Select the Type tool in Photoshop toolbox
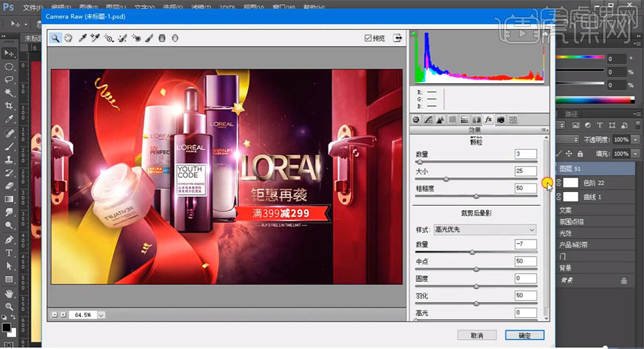Viewport: 644px width, 349px height. point(8,253)
